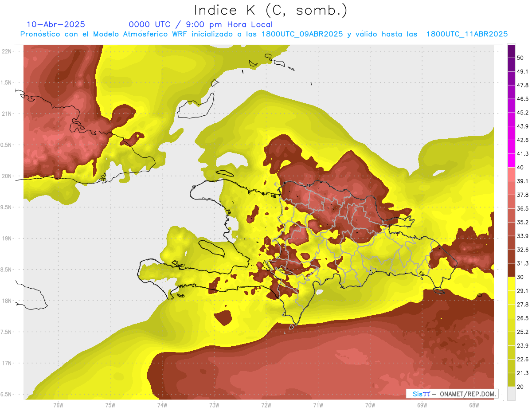The width and height of the screenshot is (532, 411).
Task: Click the legend value '27.8'
Action: point(523,305)
